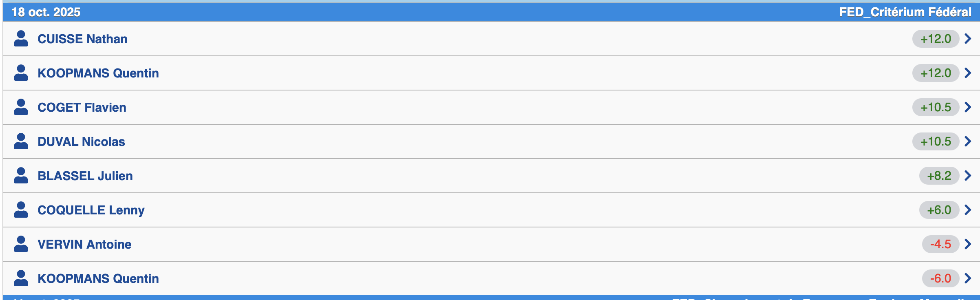Image resolution: width=980 pixels, height=300 pixels.
Task: Click the person icon next to COGET Flavien
Action: [x=21, y=107]
